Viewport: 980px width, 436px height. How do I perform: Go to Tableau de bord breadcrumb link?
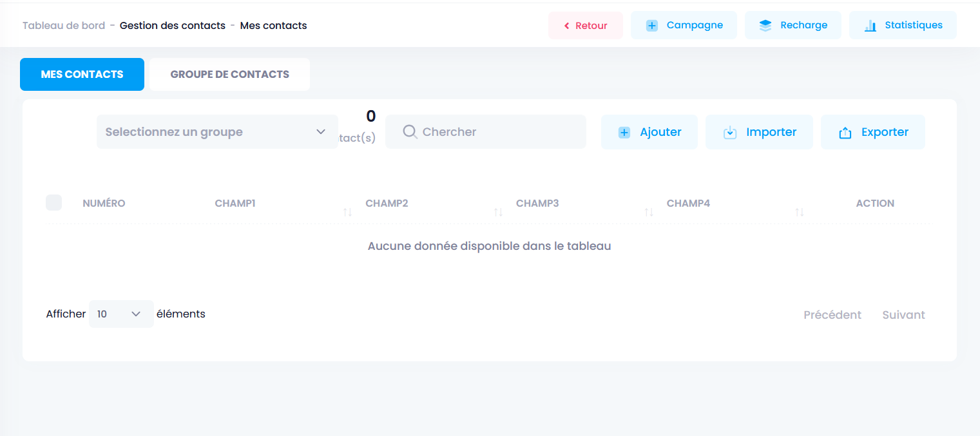pyautogui.click(x=64, y=26)
